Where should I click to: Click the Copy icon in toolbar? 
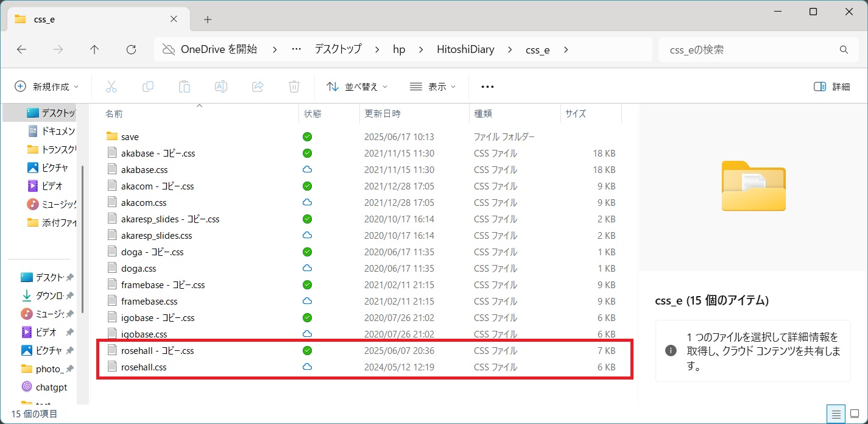click(148, 87)
